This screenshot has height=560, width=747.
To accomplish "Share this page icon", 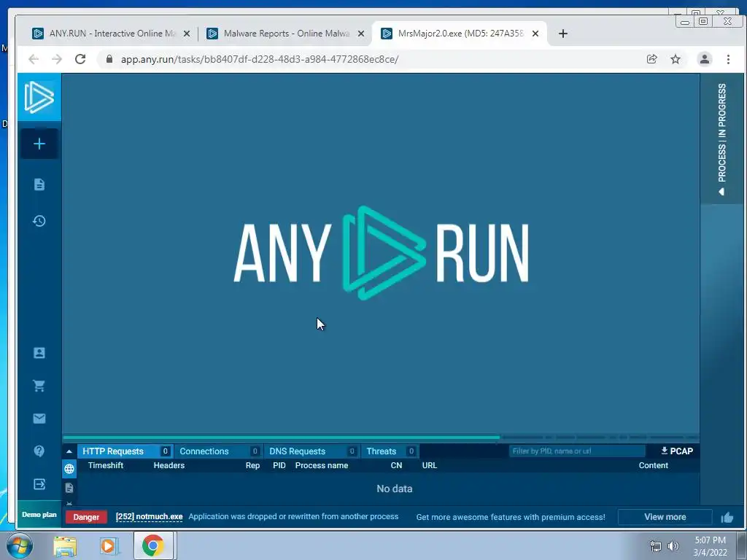I will click(x=651, y=59).
